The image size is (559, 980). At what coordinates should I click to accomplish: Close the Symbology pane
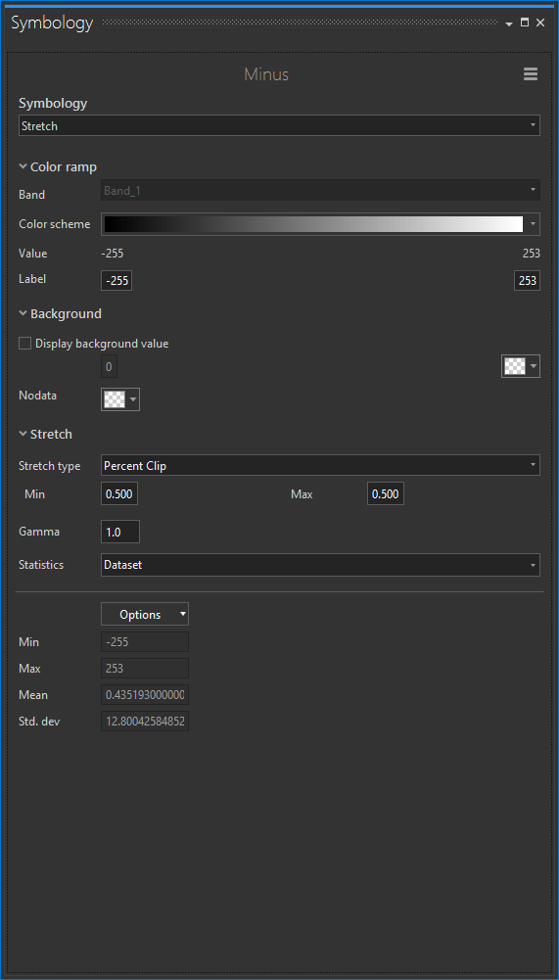pos(540,23)
